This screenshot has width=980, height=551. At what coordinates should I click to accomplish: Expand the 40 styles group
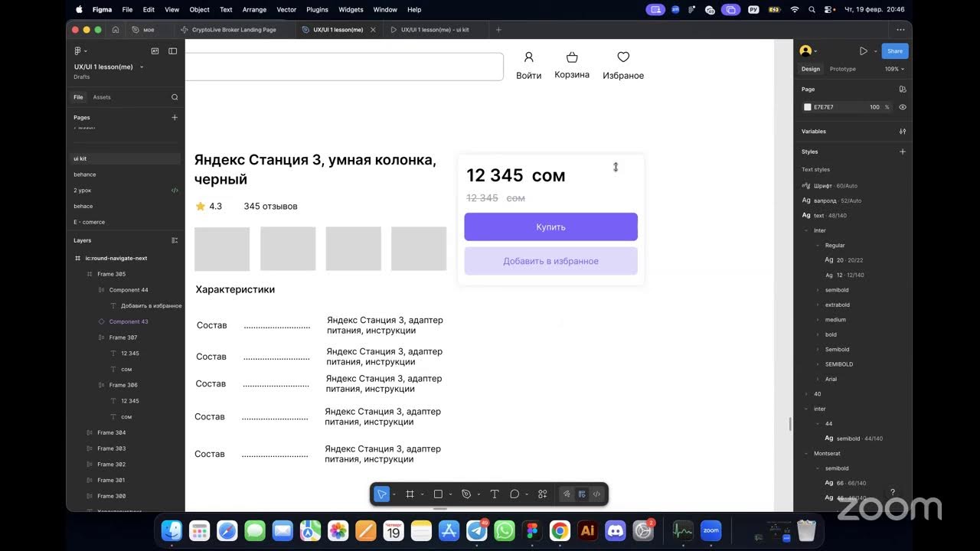[x=806, y=394]
